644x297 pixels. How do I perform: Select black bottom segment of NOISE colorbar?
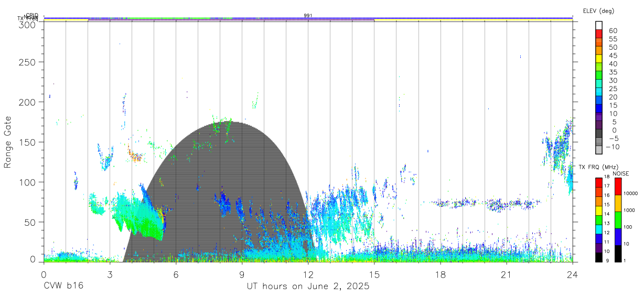point(618,253)
